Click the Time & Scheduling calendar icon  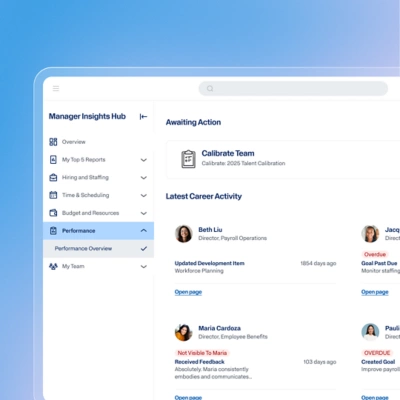point(53,195)
